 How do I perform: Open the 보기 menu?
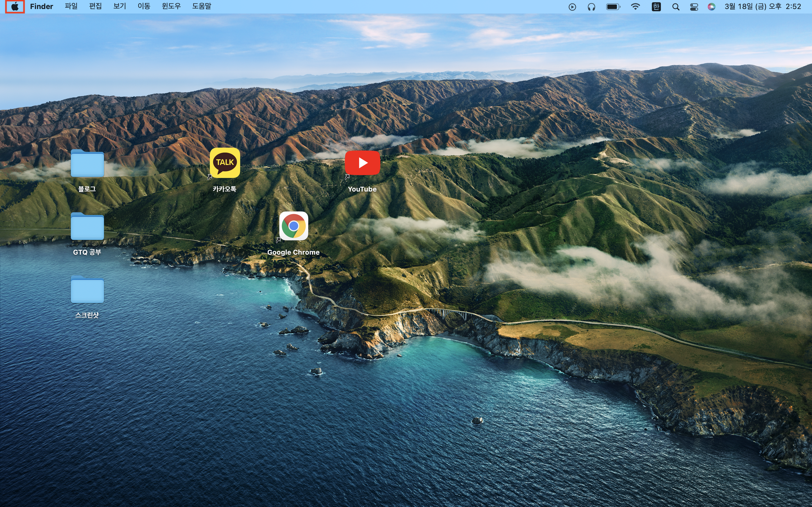click(x=120, y=6)
